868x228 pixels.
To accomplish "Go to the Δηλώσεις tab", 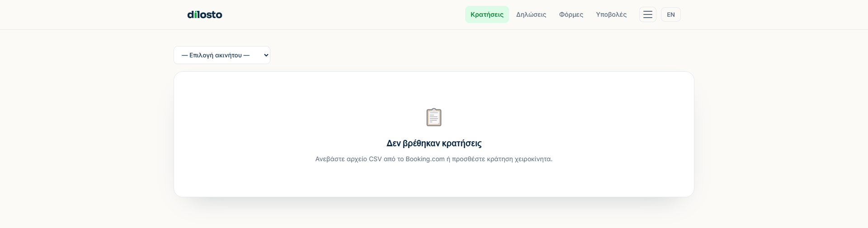I will pos(531,14).
